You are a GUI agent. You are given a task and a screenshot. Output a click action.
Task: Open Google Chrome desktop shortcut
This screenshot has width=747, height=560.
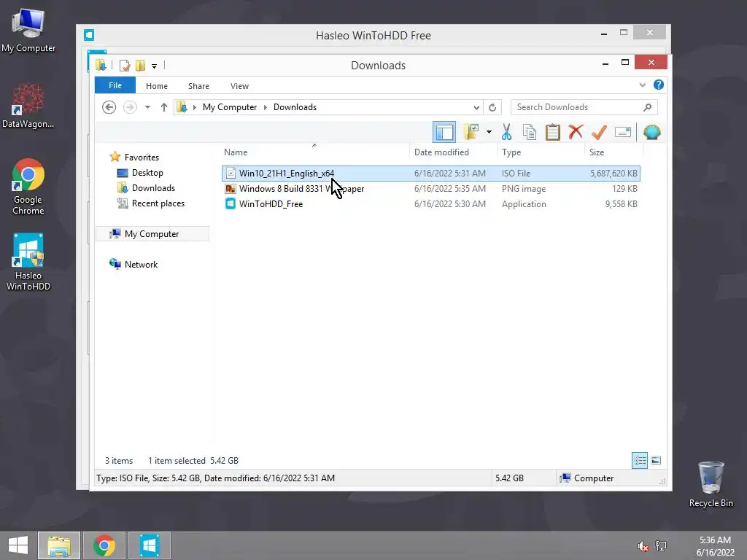tap(28, 187)
